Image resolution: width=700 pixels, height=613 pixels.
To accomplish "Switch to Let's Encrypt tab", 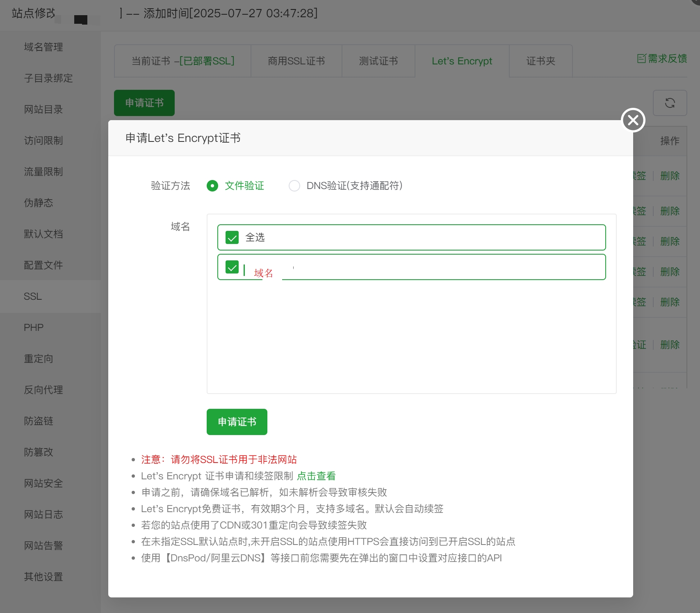I will point(462,61).
